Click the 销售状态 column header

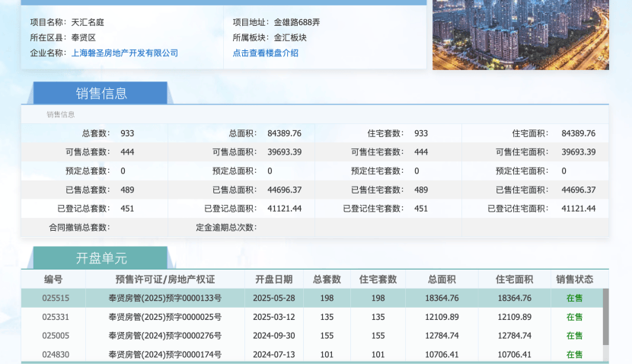coord(574,279)
